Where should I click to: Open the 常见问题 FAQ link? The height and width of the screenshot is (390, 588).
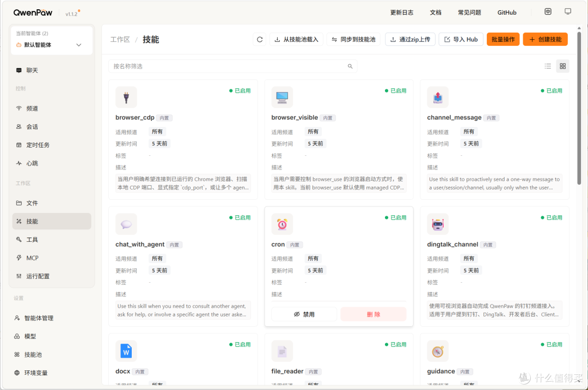(469, 13)
